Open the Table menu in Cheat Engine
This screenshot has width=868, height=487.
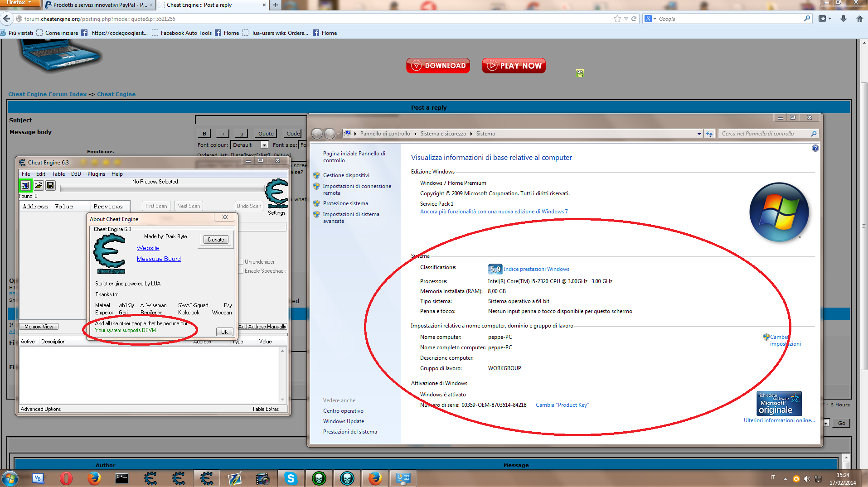coord(58,174)
